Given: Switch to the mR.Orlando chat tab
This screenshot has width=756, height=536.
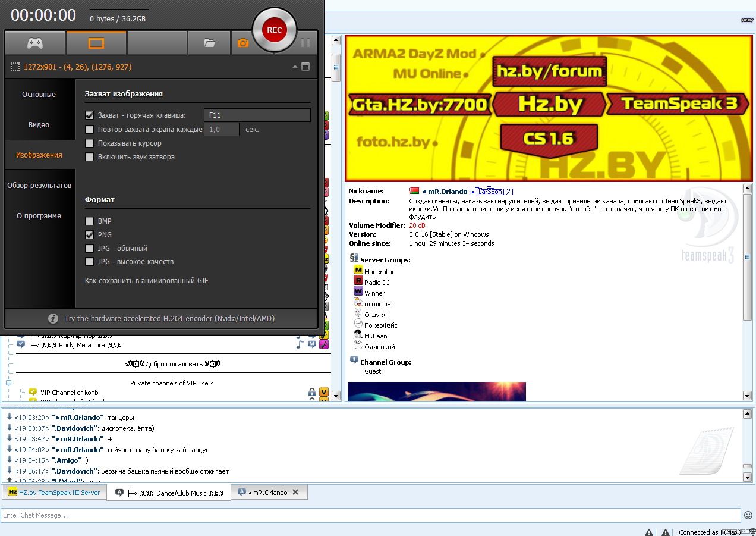Looking at the screenshot, I should 269,493.
